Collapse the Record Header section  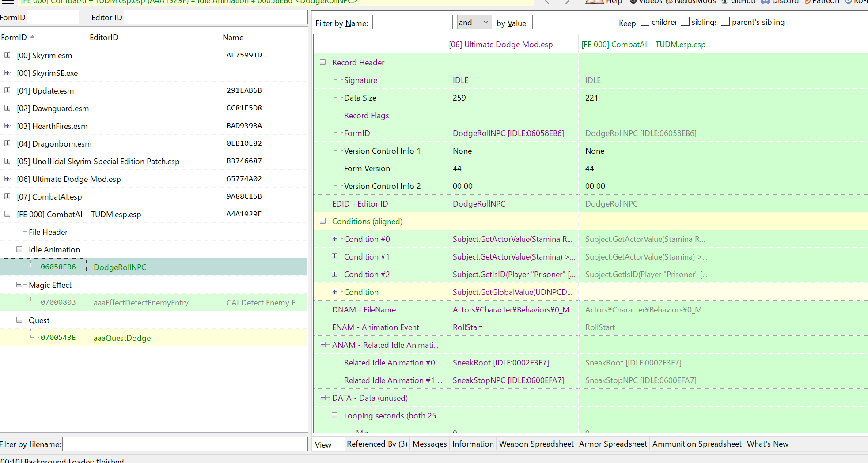click(x=322, y=62)
